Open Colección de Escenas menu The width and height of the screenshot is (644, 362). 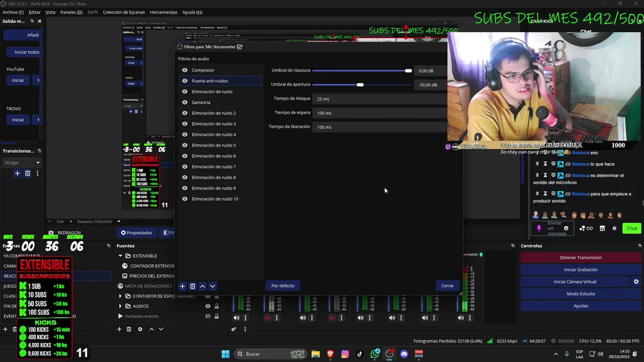[124, 12]
